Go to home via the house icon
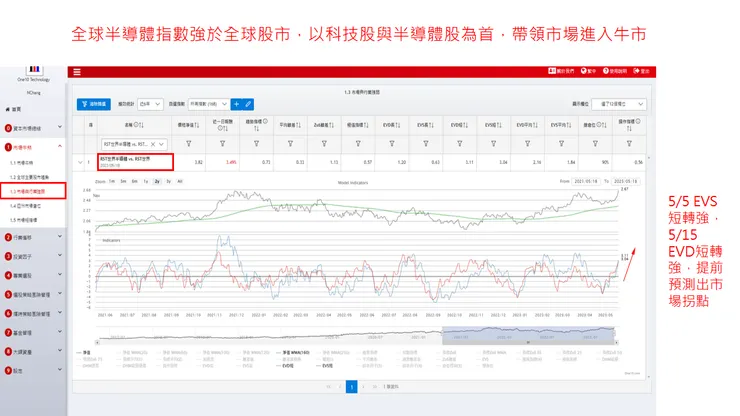This screenshot has width=740, height=416. [x=8, y=109]
